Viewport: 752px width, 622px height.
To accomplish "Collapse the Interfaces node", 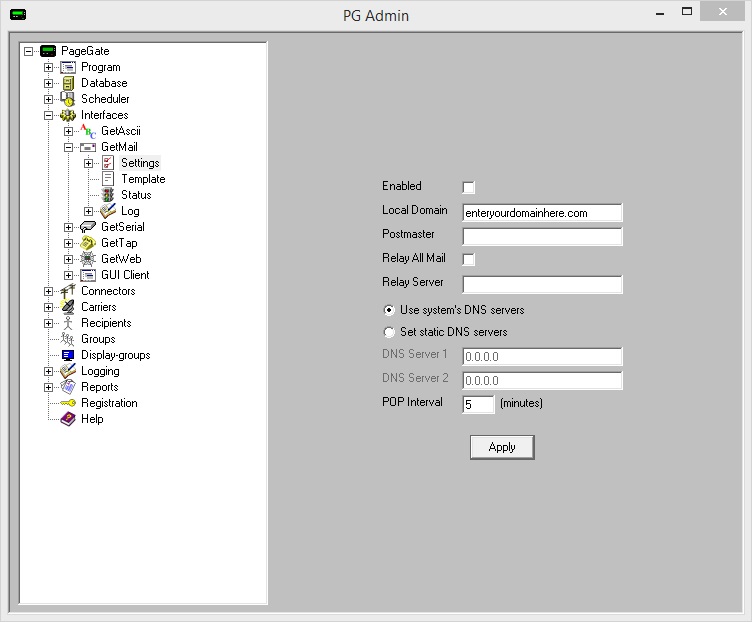I will click(x=48, y=116).
